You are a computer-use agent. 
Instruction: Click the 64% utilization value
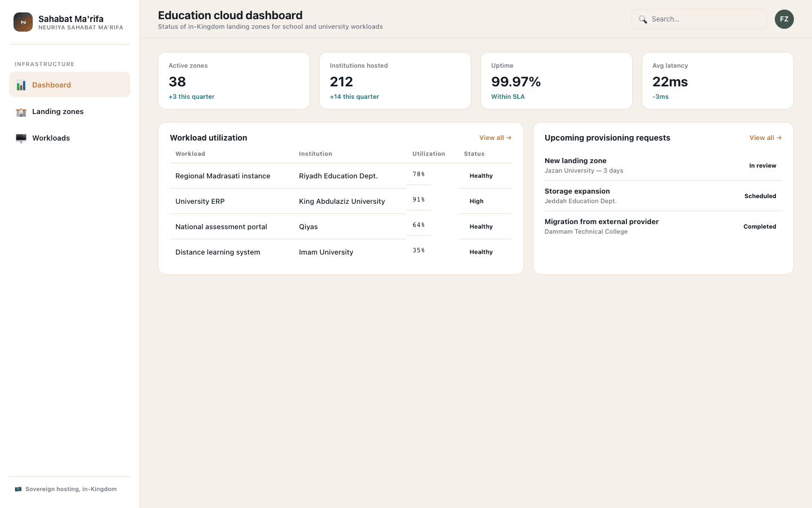pyautogui.click(x=418, y=225)
